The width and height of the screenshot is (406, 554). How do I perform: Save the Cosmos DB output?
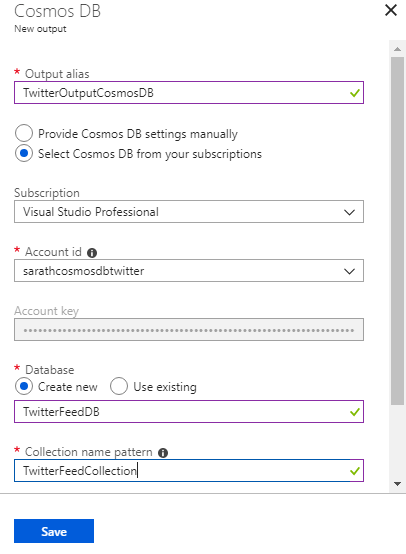pyautogui.click(x=54, y=531)
